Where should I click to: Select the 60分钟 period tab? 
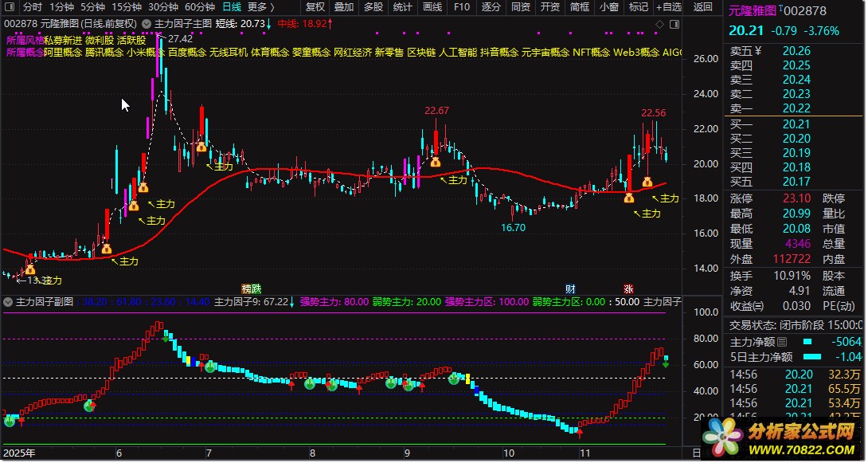tap(199, 6)
